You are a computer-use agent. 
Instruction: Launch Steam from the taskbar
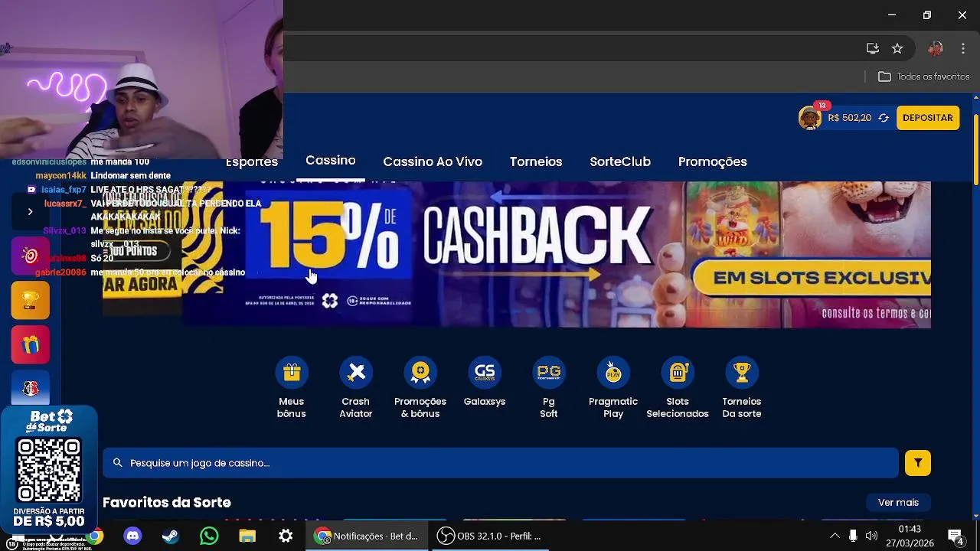pos(171,536)
